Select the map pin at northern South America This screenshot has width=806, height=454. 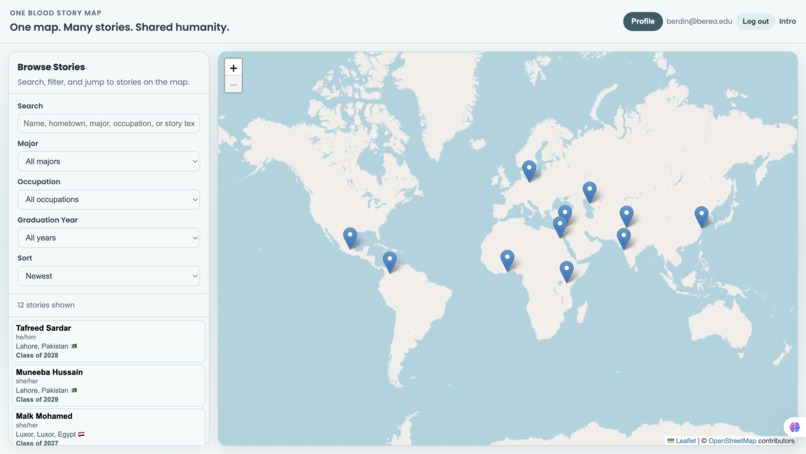pos(390,262)
